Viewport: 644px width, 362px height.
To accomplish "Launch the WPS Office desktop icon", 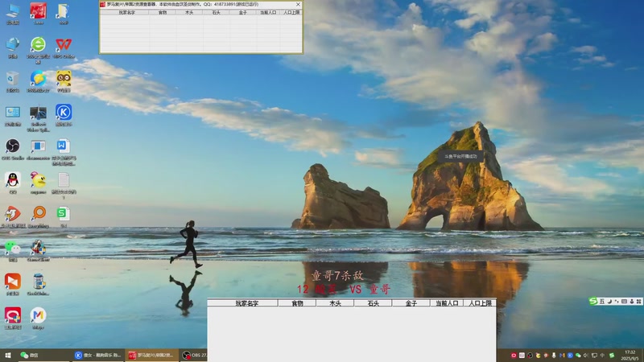I will point(64,47).
